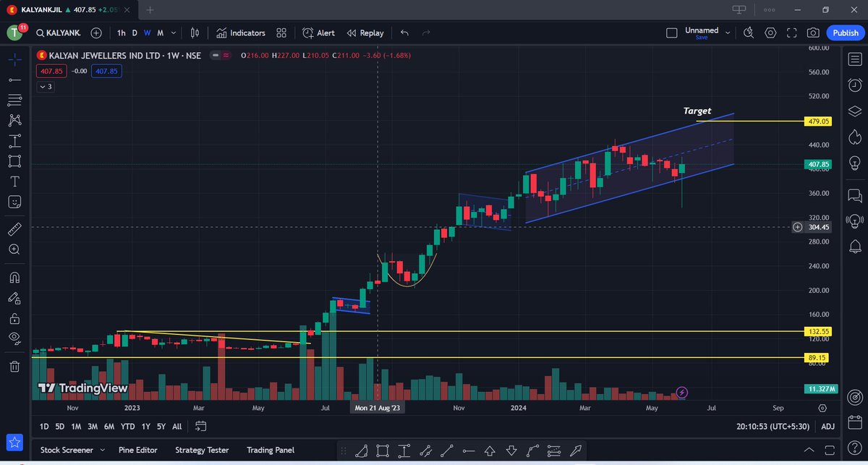Change the candlestick chart type
868x465 pixels.
pos(195,33)
